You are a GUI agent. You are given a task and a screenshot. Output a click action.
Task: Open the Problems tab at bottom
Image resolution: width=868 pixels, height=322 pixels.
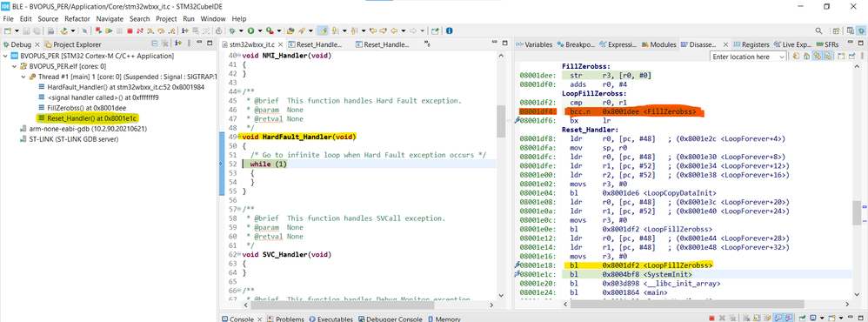[285, 319]
